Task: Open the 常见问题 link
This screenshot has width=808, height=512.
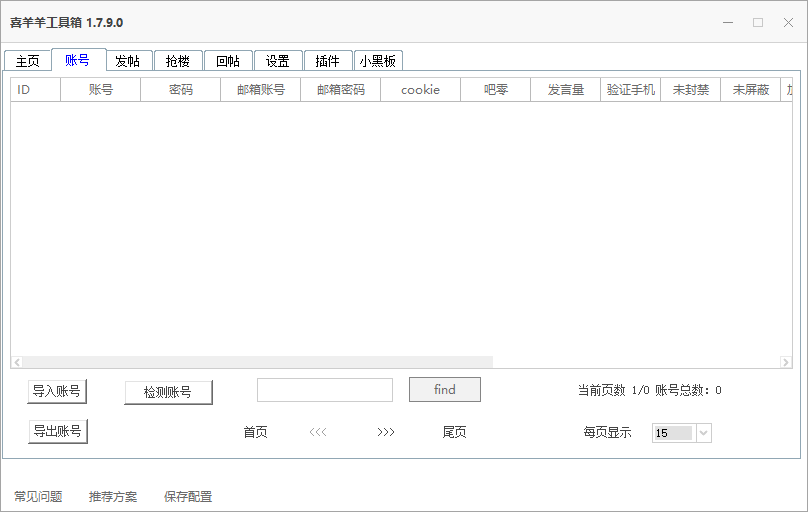Action: 38,497
